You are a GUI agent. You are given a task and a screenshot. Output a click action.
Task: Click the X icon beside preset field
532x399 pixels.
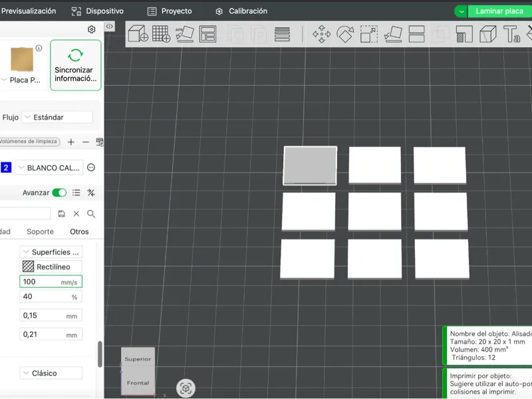pos(76,213)
